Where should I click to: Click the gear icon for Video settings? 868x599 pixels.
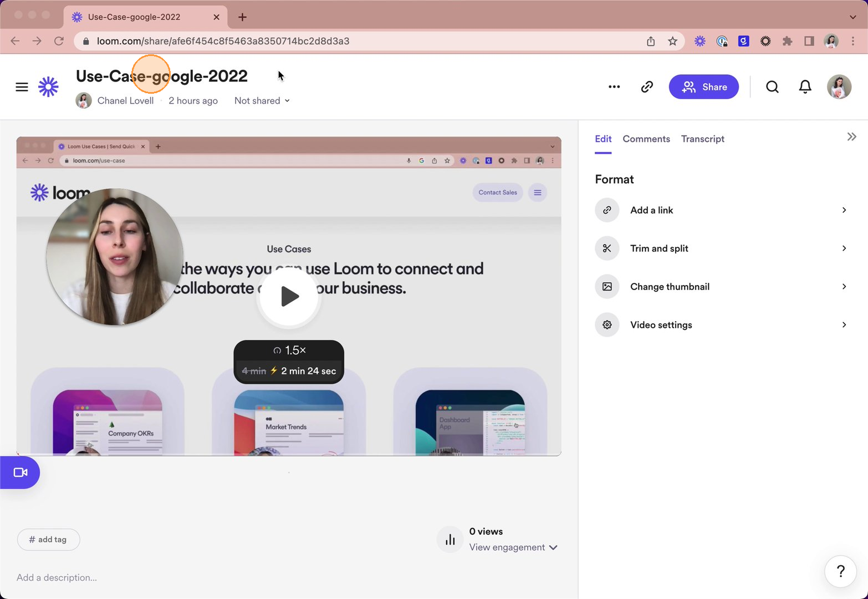click(x=607, y=325)
